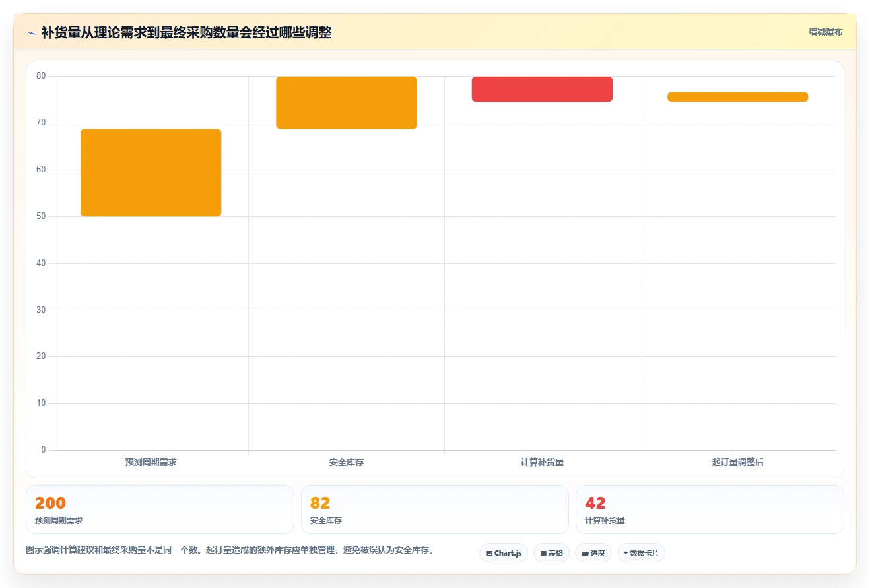Select the orange 预测周期需求 waterfall bar
This screenshot has height=588, width=870.
[x=151, y=173]
